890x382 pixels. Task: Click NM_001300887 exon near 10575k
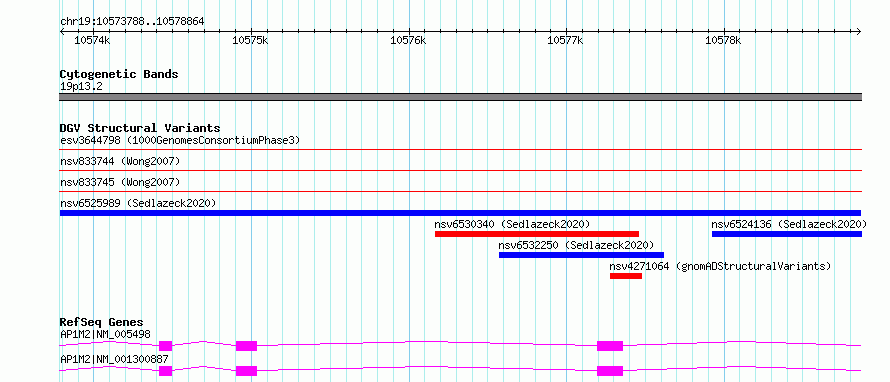(x=246, y=371)
